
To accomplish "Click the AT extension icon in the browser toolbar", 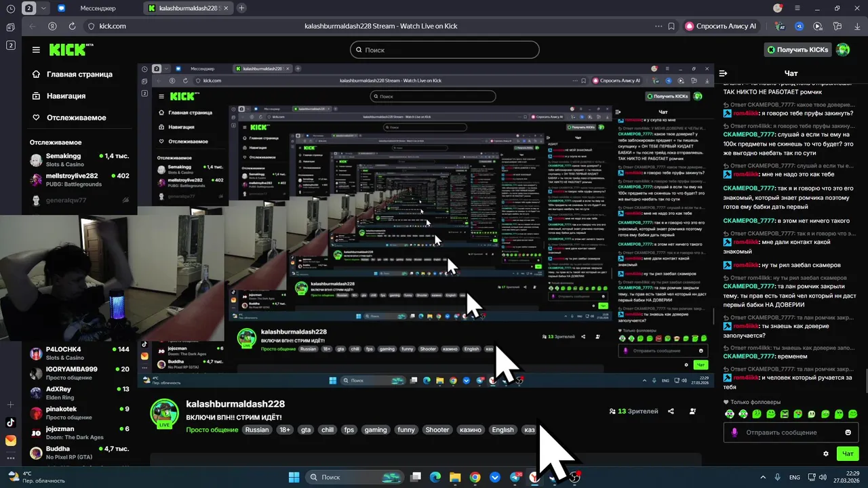I will (781, 26).
